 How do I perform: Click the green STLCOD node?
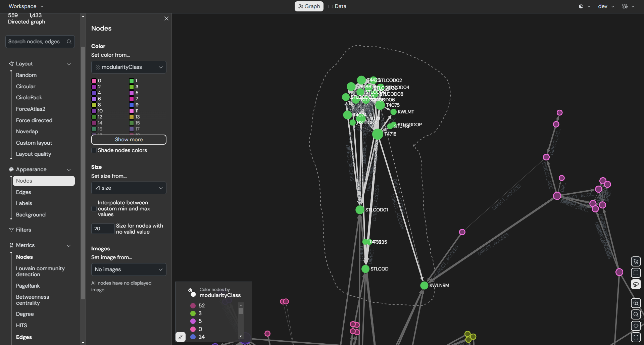click(x=365, y=269)
